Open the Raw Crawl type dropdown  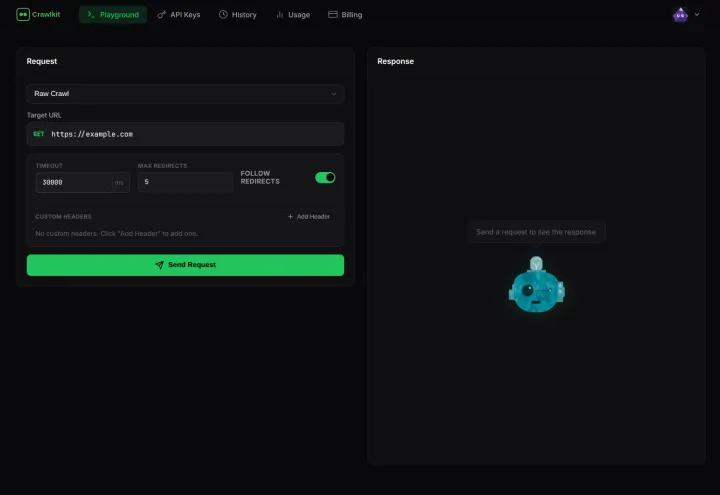[185, 94]
